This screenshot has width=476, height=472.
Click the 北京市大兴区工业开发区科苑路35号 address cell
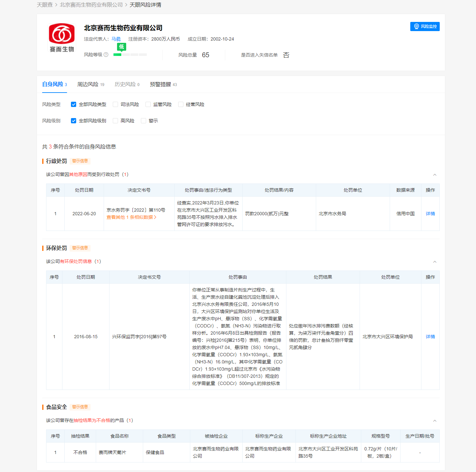328,452
